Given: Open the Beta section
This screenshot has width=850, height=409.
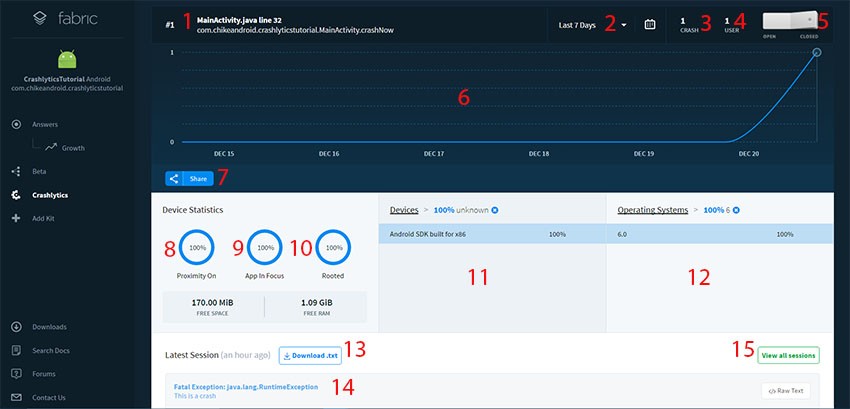Looking at the screenshot, I should [39, 171].
